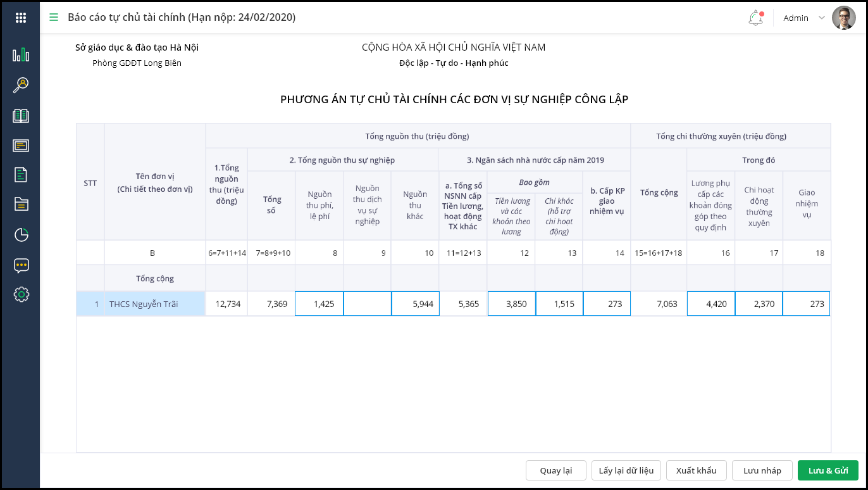Click the empty Nguồn thu dịch vụ sự nghiệp cell
The width and height of the screenshot is (868, 490).
point(368,304)
